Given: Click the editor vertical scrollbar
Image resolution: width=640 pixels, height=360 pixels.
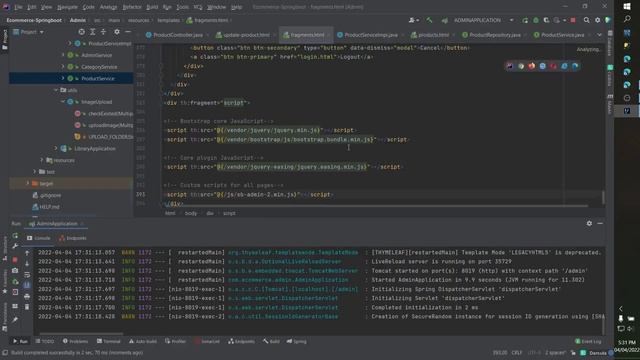Looking at the screenshot, I should pyautogui.click(x=603, y=198).
